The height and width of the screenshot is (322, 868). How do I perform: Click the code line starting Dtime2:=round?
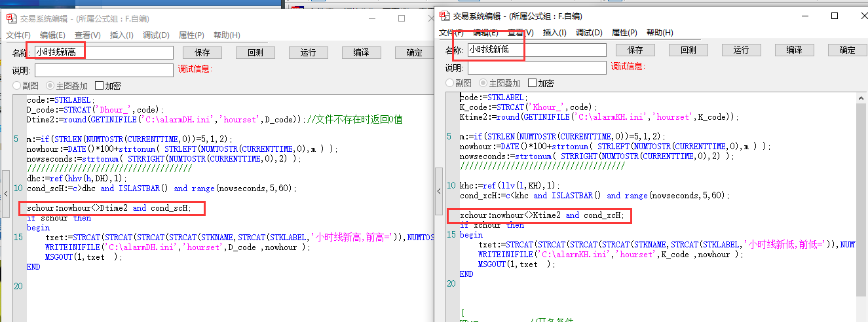click(x=214, y=120)
